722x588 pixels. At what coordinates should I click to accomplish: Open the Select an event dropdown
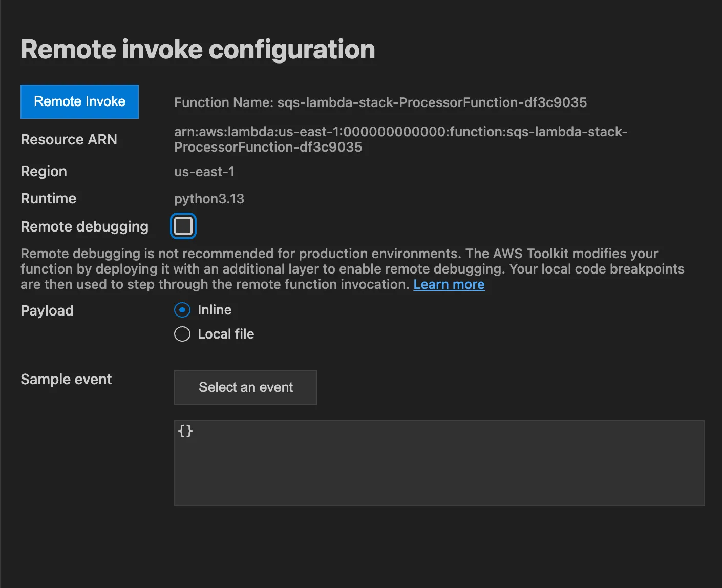pyautogui.click(x=245, y=387)
